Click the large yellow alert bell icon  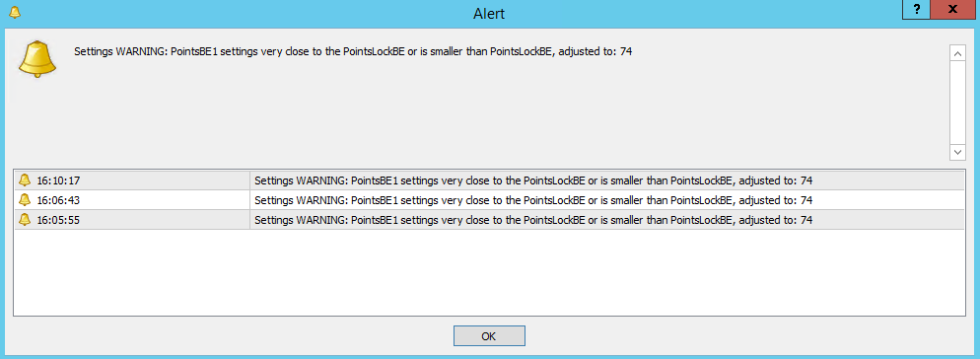(37, 59)
